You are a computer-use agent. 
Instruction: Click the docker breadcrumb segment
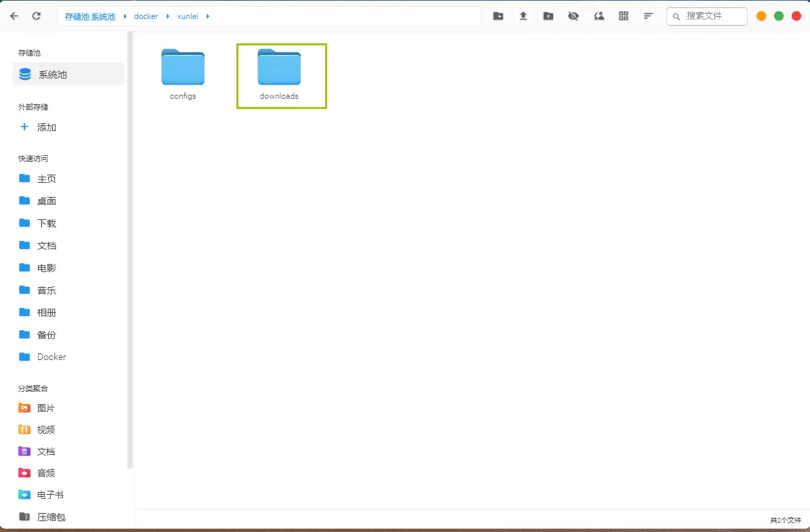point(146,16)
